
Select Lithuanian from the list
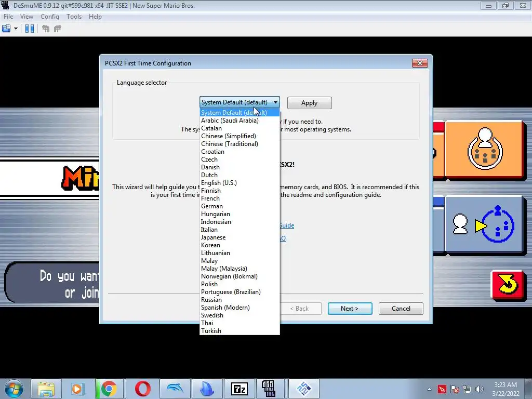click(x=240, y=253)
